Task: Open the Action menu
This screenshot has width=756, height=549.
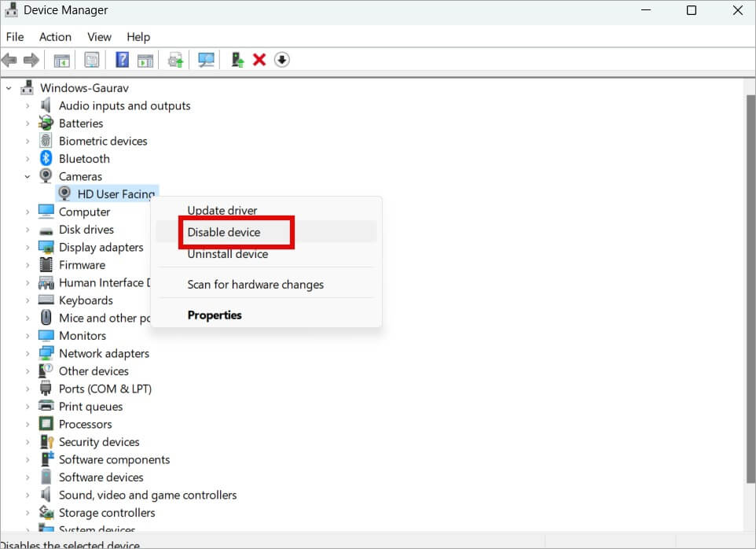Action: coord(55,37)
